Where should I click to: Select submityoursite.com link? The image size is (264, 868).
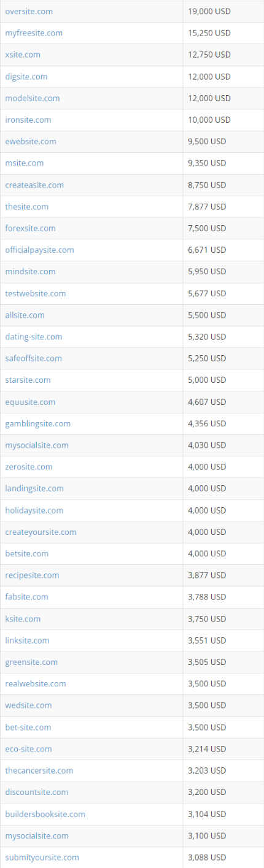[42, 857]
